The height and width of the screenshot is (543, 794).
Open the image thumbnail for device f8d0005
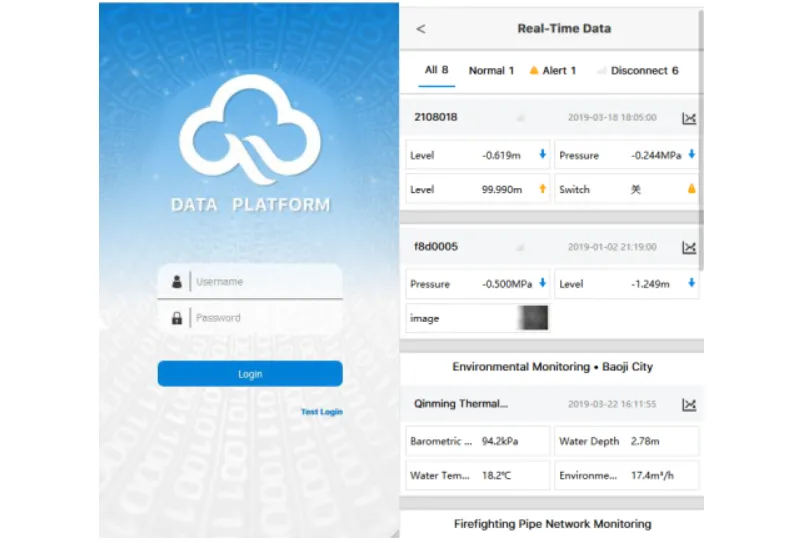tap(532, 318)
